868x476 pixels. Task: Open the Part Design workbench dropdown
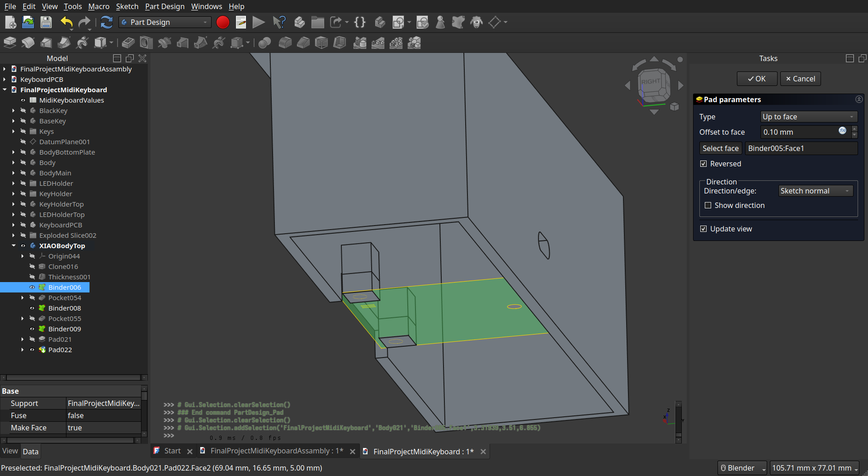165,22
